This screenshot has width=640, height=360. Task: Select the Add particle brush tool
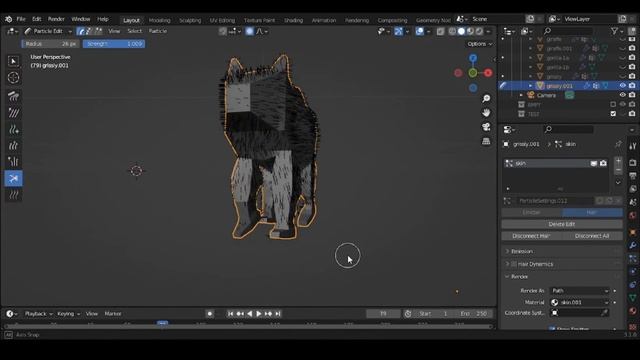pos(13,129)
